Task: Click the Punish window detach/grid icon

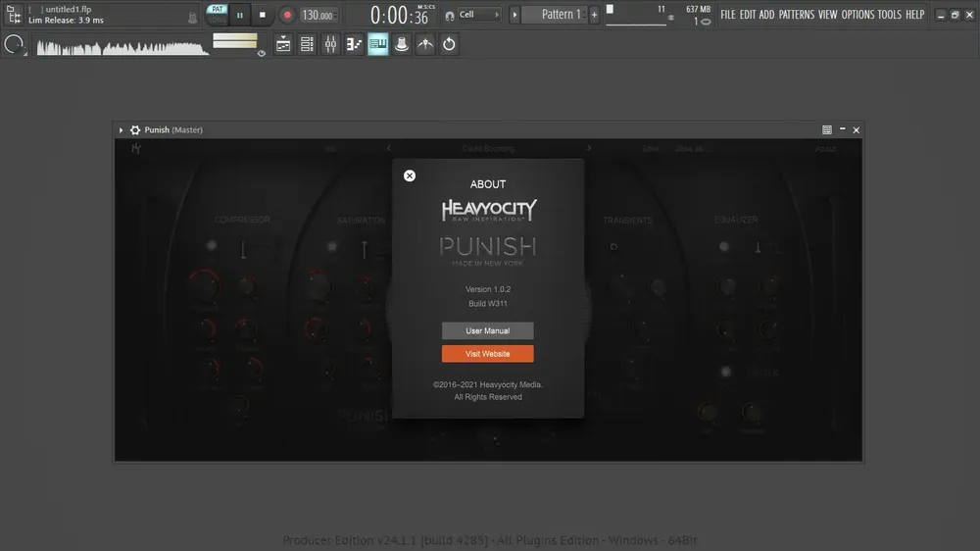Action: [x=827, y=129]
